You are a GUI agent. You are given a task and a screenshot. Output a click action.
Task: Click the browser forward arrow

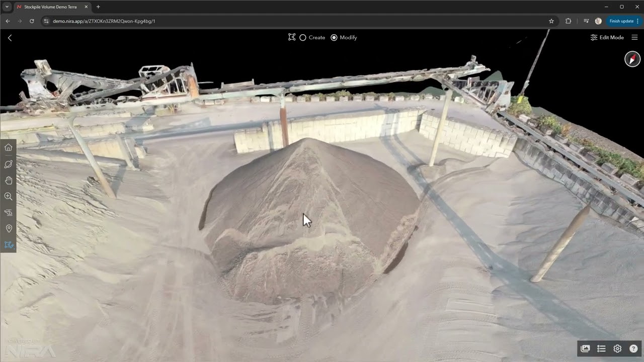tap(20, 21)
